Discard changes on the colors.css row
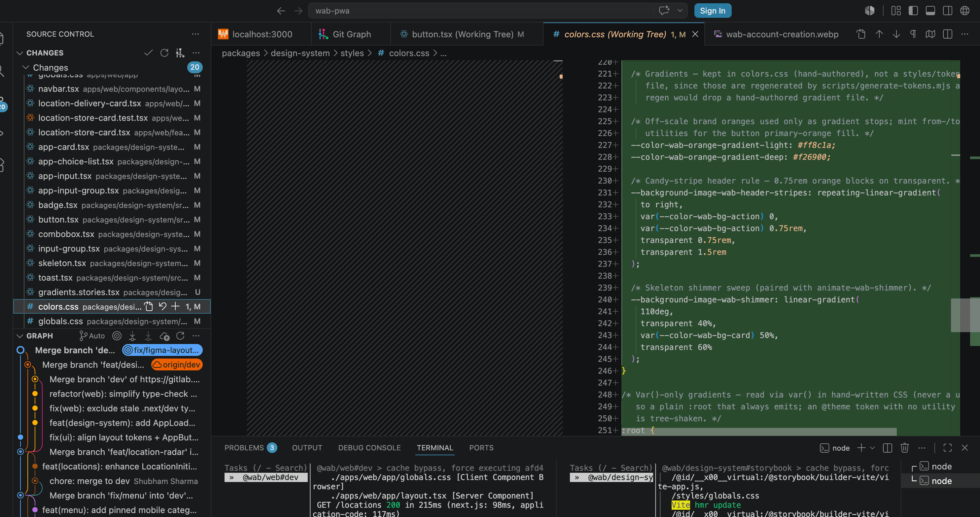The width and height of the screenshot is (980, 517). 162,307
